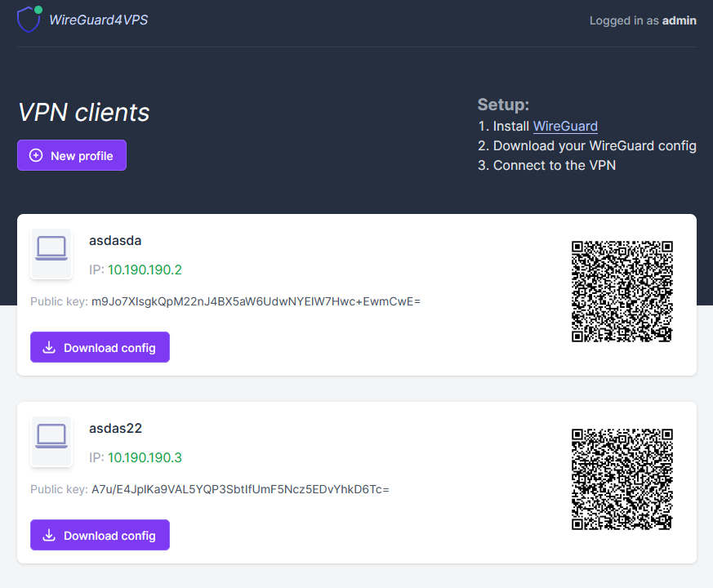Screen dimensions: 713x588
Task: Click the New profile button
Action: click(x=72, y=154)
